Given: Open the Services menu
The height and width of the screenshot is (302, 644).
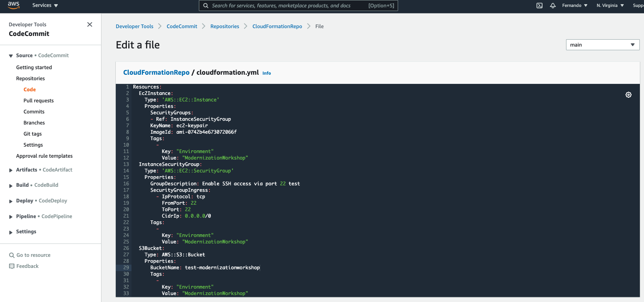Looking at the screenshot, I should [x=45, y=6].
